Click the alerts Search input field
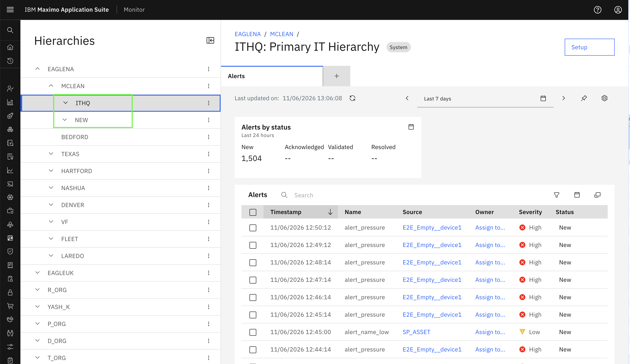Image resolution: width=630 pixels, height=364 pixels. click(x=412, y=195)
